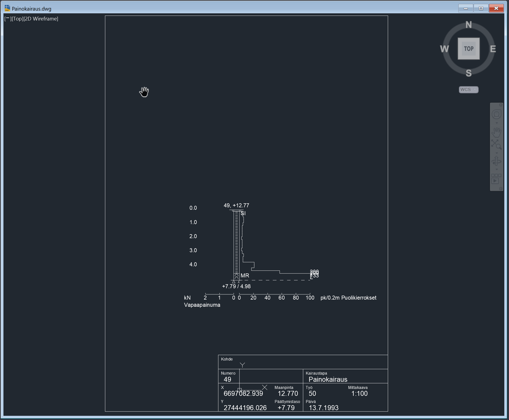The image size is (509, 420).
Task: Expand SteeringWheels dropdown arrow
Action: pyautogui.click(x=497, y=123)
